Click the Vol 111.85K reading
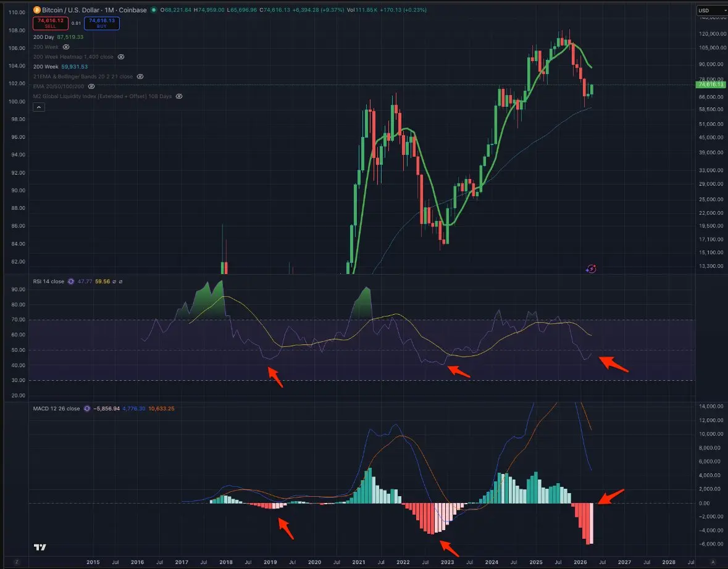The height and width of the screenshot is (569, 728). click(x=362, y=10)
